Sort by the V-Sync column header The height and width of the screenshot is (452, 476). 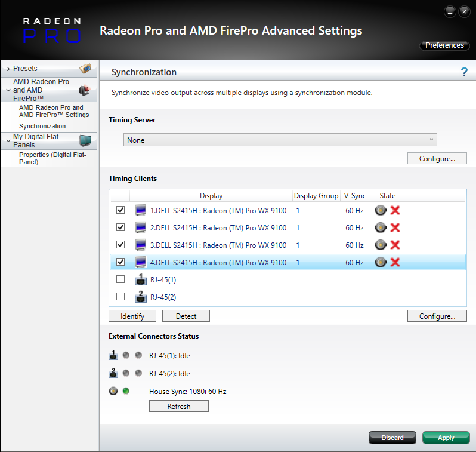pos(355,196)
